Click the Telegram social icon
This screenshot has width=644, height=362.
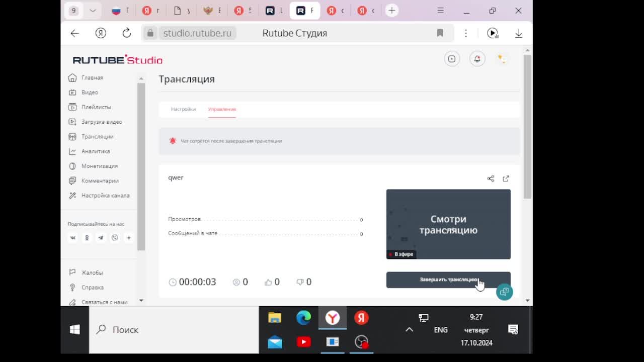pos(101,238)
